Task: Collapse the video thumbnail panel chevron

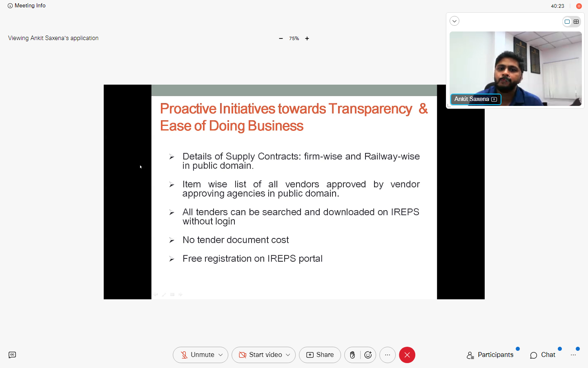Action: pos(454,21)
